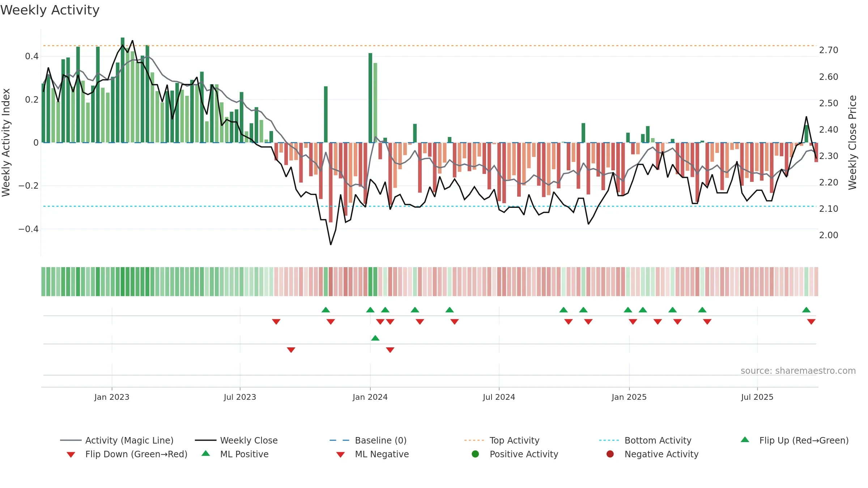Click the Flip Down red triangle legend icon
Image resolution: width=868 pixels, height=488 pixels.
[71, 455]
